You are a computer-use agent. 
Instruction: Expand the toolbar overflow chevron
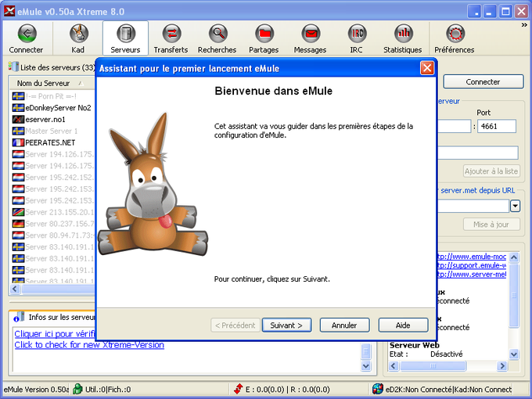524,25
